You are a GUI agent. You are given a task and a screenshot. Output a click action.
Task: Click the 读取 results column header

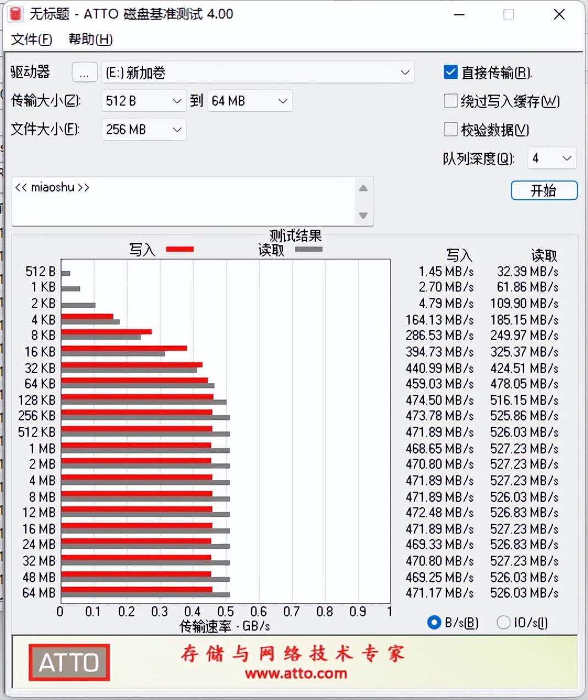click(x=544, y=255)
